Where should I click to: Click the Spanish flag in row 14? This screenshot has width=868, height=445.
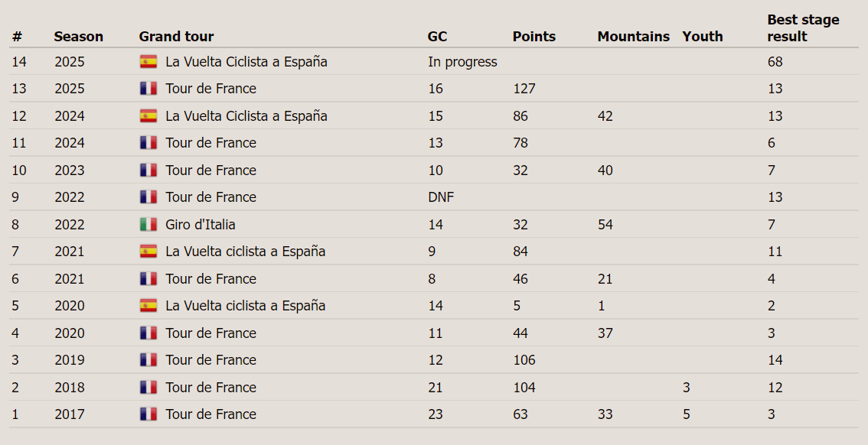click(x=148, y=62)
